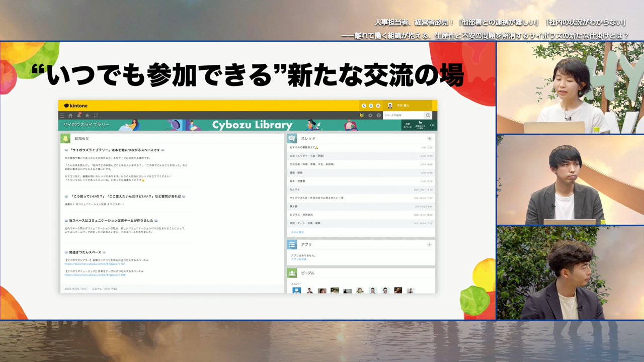This screenshot has width=644, height=362.
Task: Open thread 絵本・児童書
Action: coord(361,181)
